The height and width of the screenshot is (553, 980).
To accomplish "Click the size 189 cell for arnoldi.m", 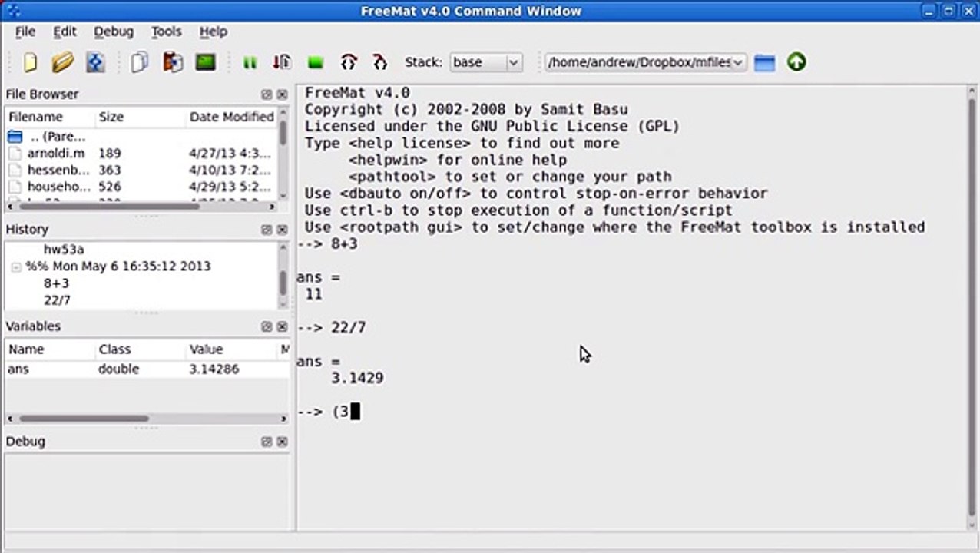I will (x=109, y=154).
